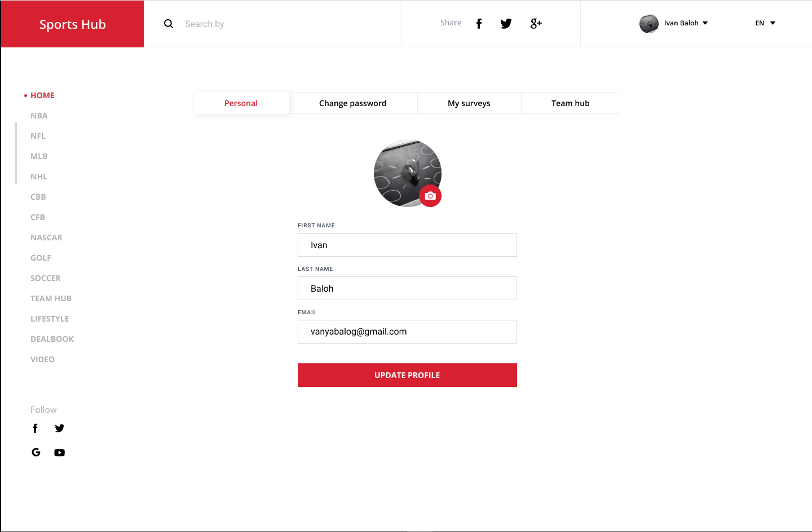This screenshot has height=532, width=812.
Task: Open TEAM HUB in the sidebar
Action: 51,298
